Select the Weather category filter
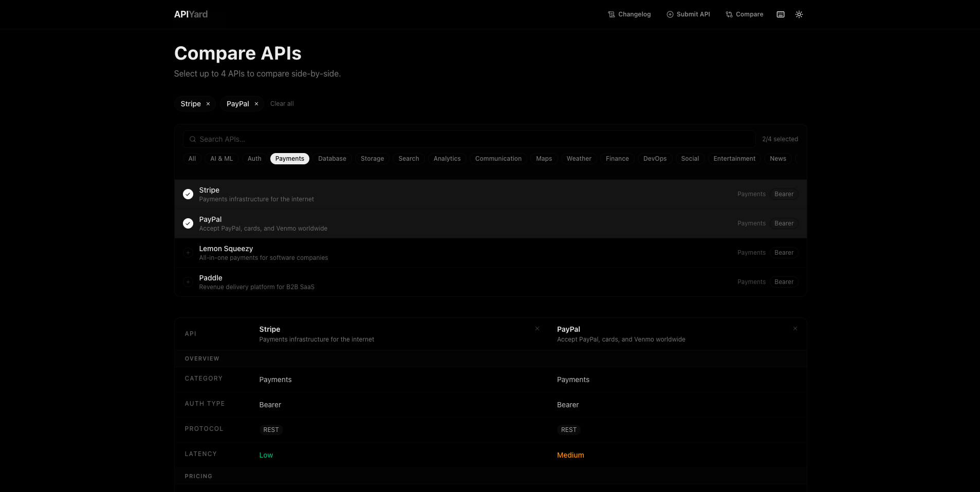 (x=579, y=159)
